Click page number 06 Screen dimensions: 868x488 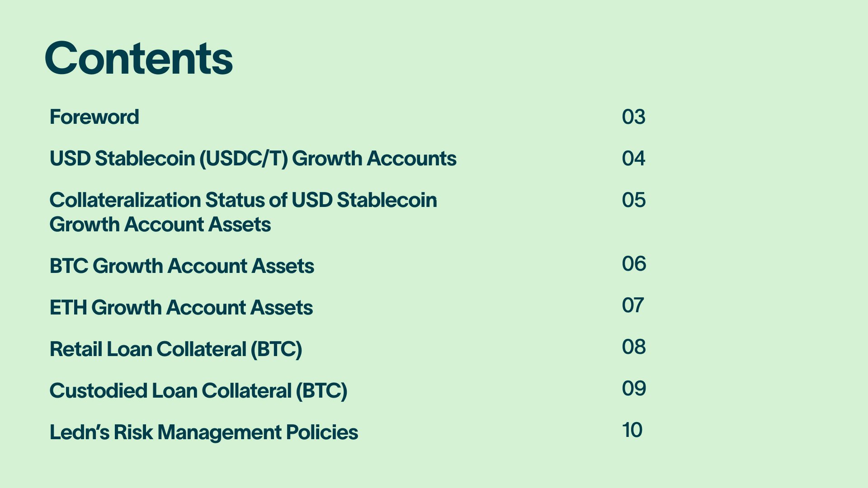tap(634, 264)
